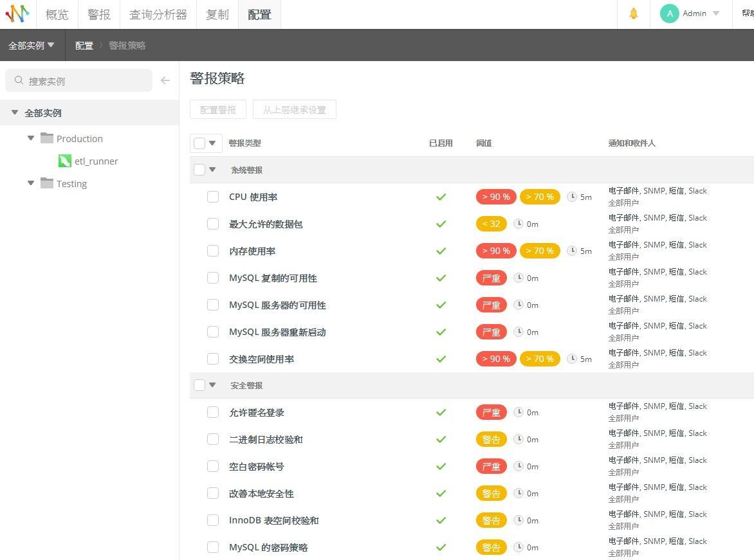The width and height of the screenshot is (754, 560).
Task: Click the Admin user avatar
Action: click(x=669, y=14)
